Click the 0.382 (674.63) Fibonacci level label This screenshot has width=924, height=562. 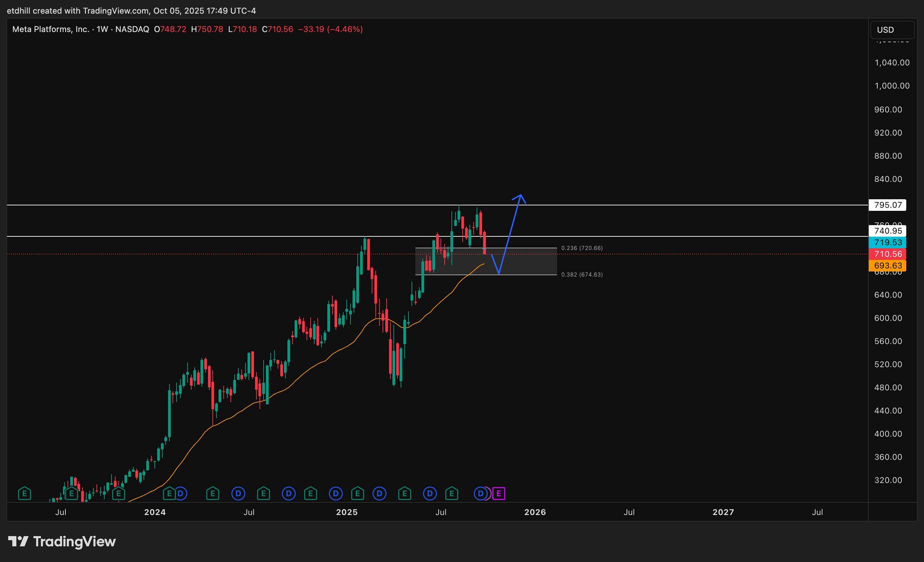click(x=582, y=275)
